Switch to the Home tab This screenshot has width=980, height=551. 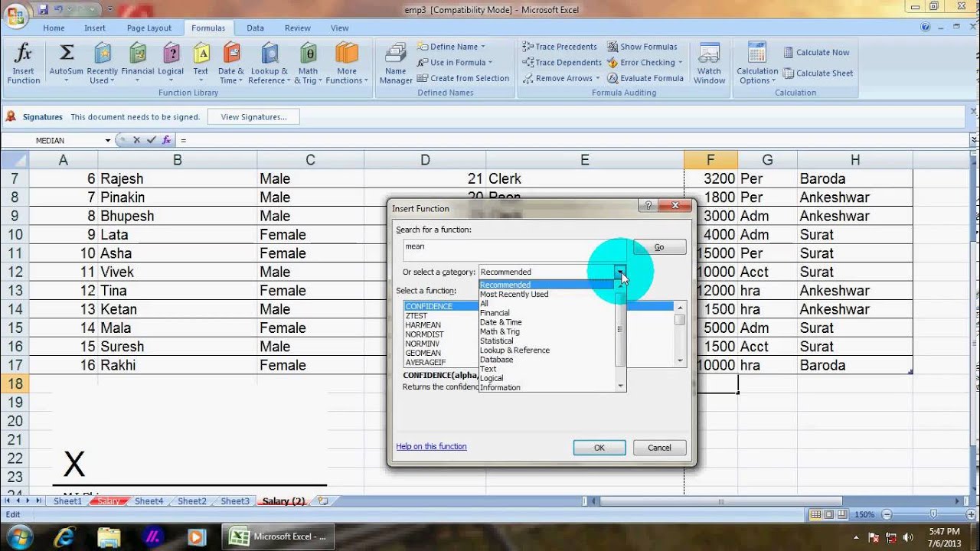(54, 28)
